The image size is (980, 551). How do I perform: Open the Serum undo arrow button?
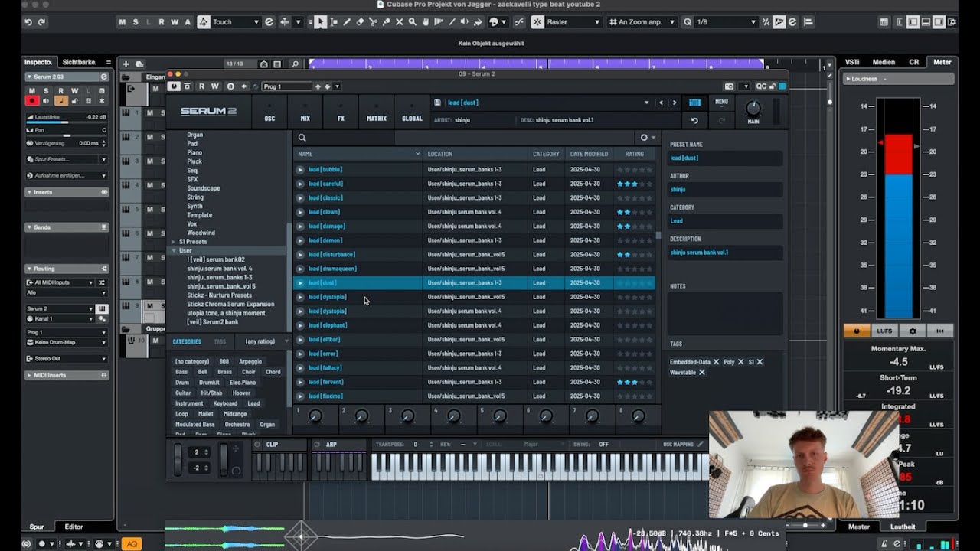(694, 120)
